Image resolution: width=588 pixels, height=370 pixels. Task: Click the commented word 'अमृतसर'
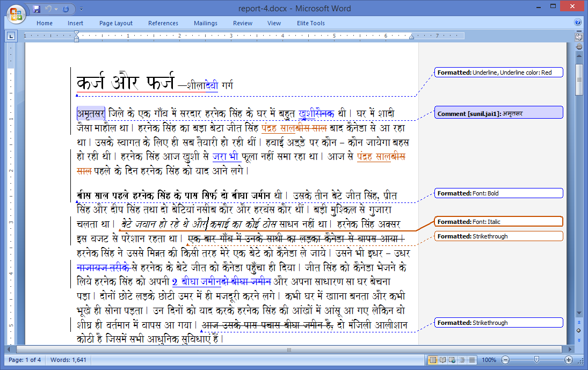[x=91, y=114]
